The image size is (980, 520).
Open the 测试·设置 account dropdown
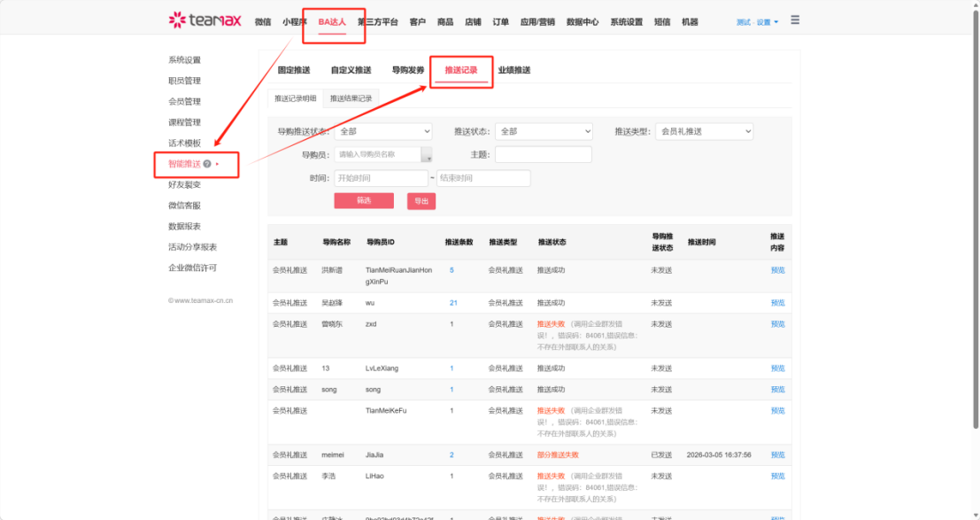coord(757,22)
